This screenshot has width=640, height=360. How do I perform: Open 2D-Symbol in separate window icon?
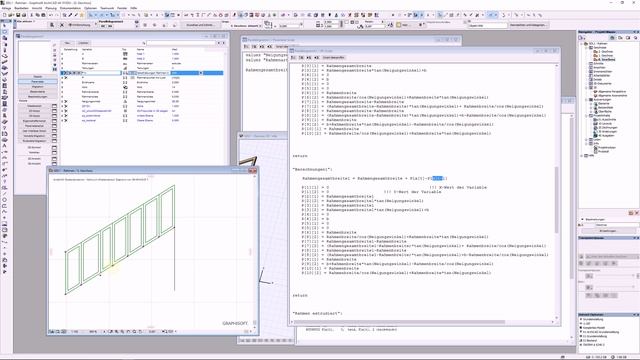click(54, 147)
